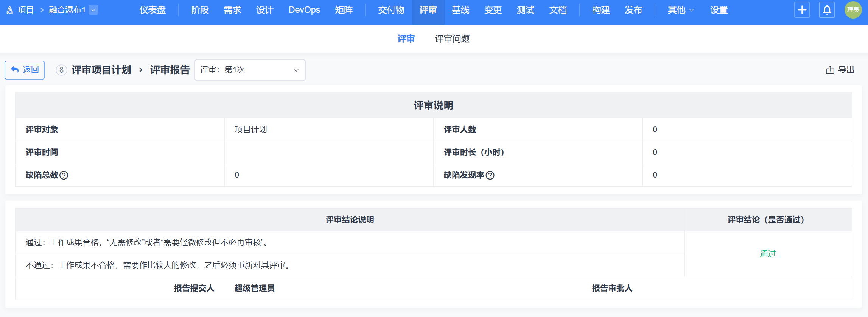Click the step number 8 badge

pyautogui.click(x=61, y=70)
